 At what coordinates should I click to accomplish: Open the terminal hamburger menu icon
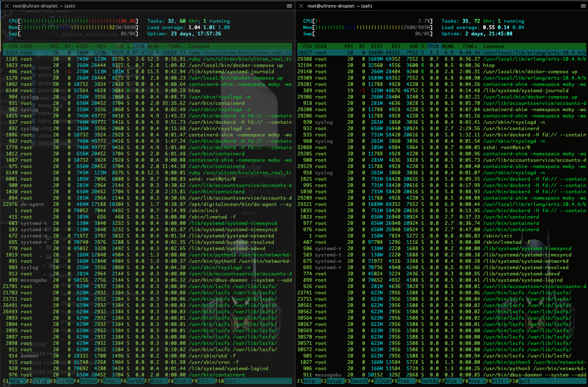click(x=289, y=6)
